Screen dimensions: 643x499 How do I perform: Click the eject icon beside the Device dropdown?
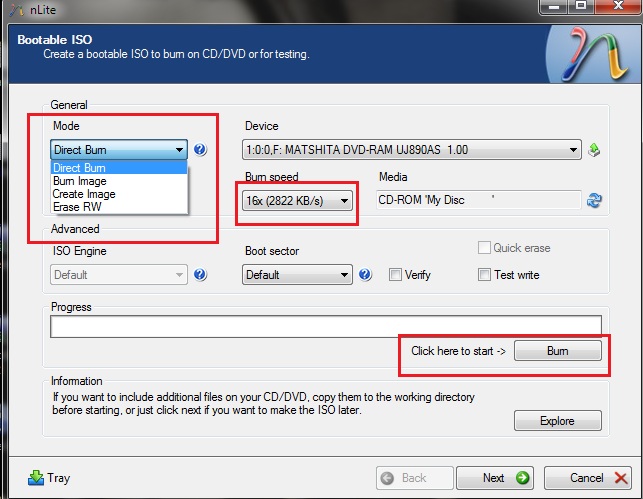(x=594, y=150)
